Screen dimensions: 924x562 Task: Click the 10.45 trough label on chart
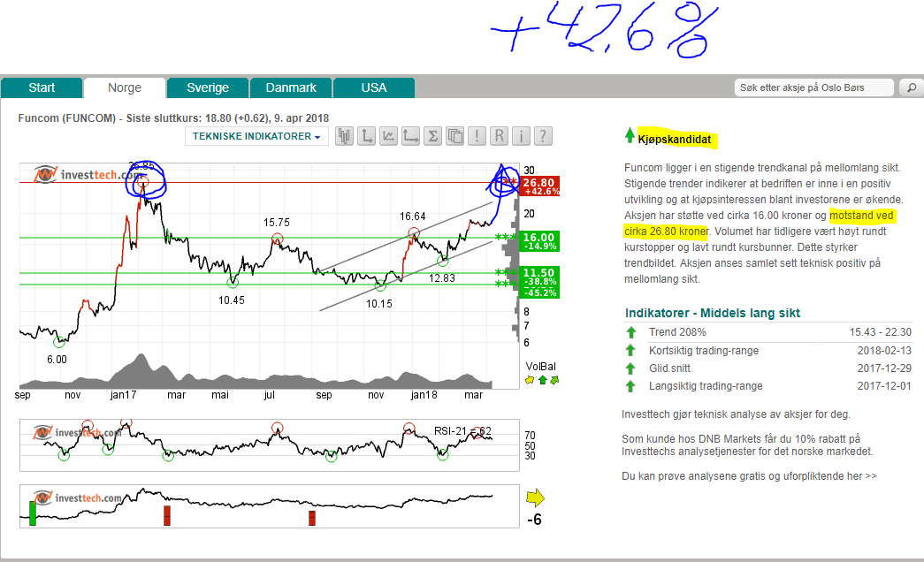click(231, 300)
